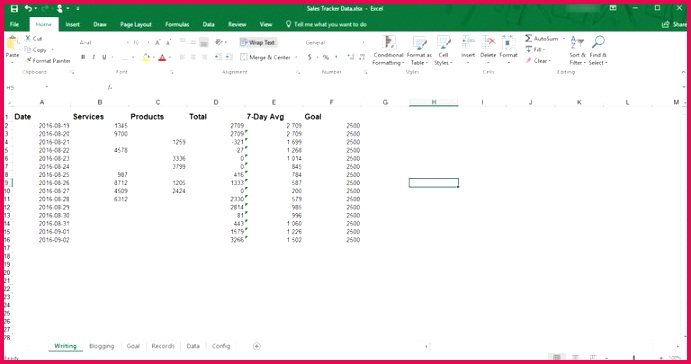Click Decrease Indent icon
The image size is (691, 364).
pos(218,57)
